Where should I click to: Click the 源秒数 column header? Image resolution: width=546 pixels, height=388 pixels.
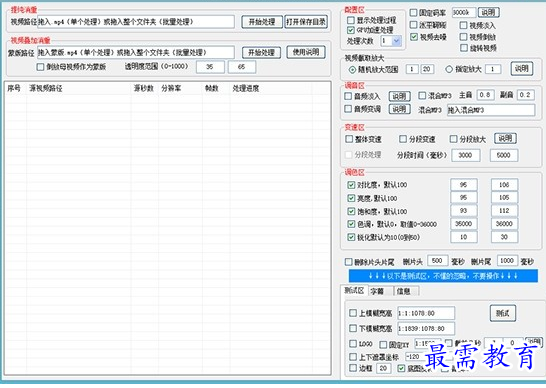tap(144, 88)
